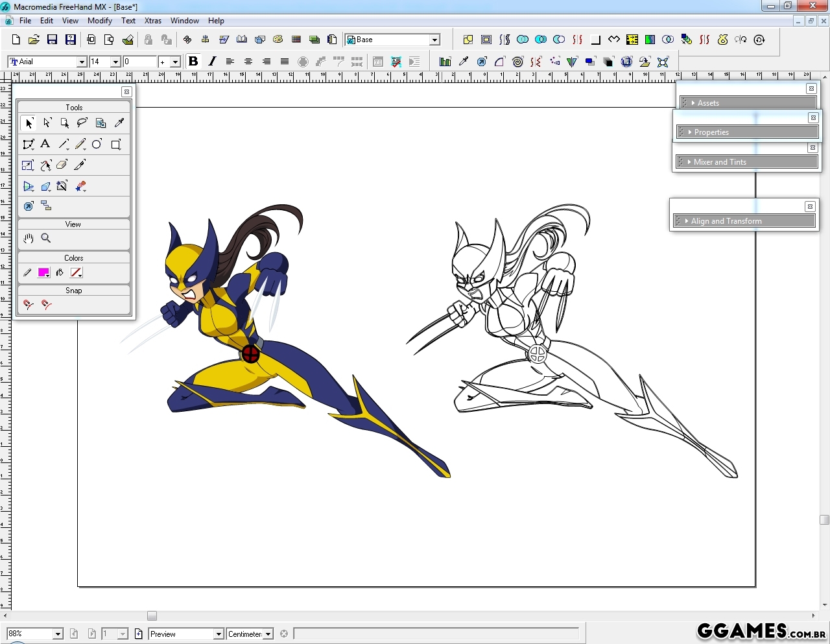Toggle center text alignment
This screenshot has height=644, width=830.
pos(248,62)
